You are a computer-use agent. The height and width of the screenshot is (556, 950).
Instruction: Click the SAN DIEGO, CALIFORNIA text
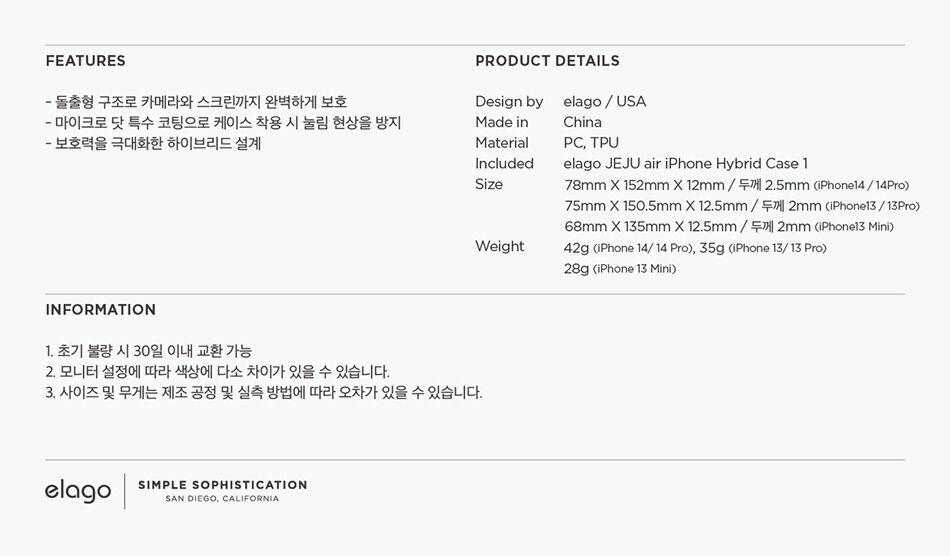[222, 498]
